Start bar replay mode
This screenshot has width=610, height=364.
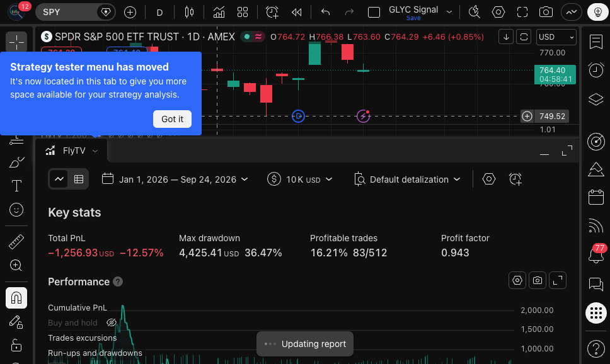point(296,13)
